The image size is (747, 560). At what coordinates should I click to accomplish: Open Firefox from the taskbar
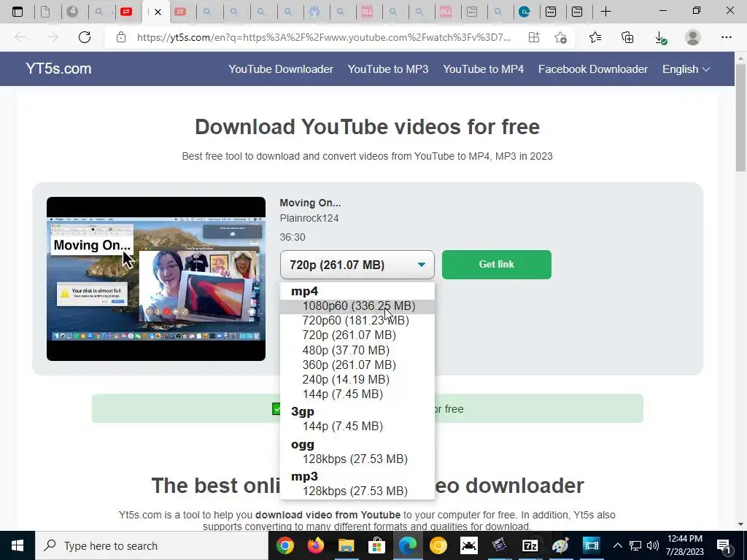click(x=315, y=545)
